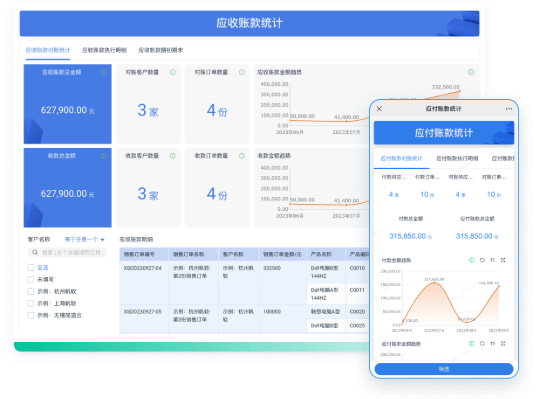The width and height of the screenshot is (540, 399).
Task: Click info icon on 应收账款金额趋势 chart
Action: tap(471, 72)
